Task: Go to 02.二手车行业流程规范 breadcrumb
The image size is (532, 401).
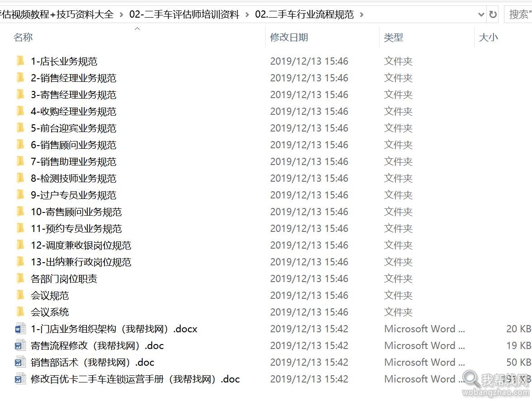Action: tap(304, 14)
